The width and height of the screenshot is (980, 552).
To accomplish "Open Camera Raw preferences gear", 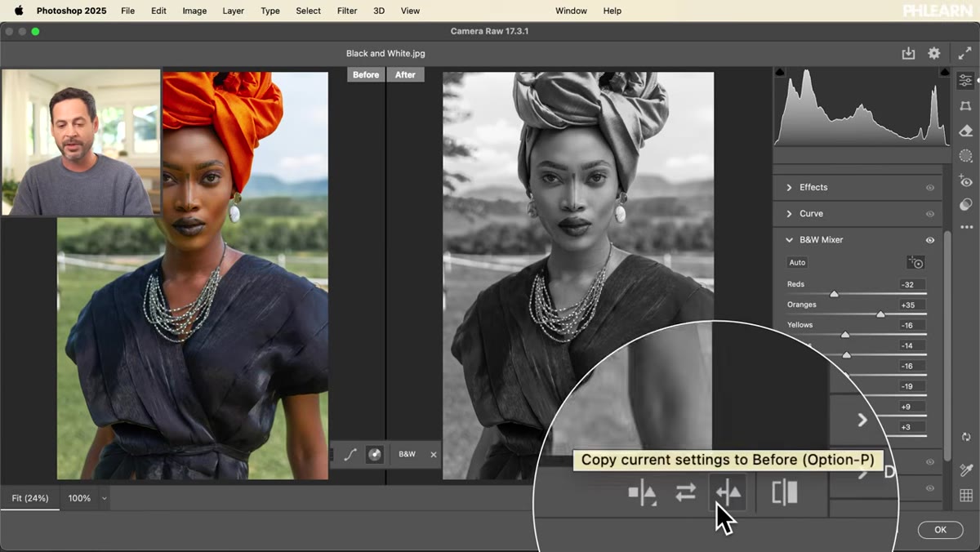I will (934, 53).
